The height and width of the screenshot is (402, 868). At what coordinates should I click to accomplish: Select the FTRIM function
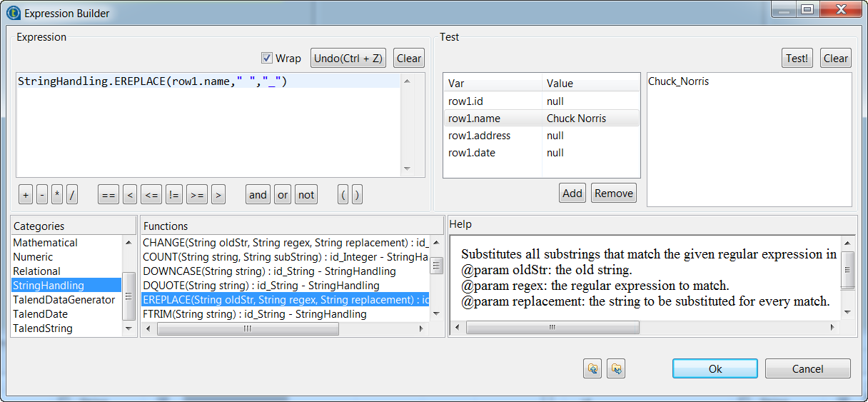point(286,314)
